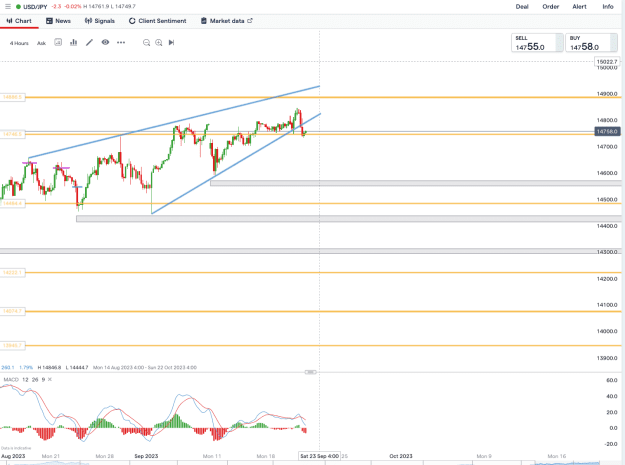Select the 14074.7 horizontal level label
The width and height of the screenshot is (625, 465).
tap(12, 311)
